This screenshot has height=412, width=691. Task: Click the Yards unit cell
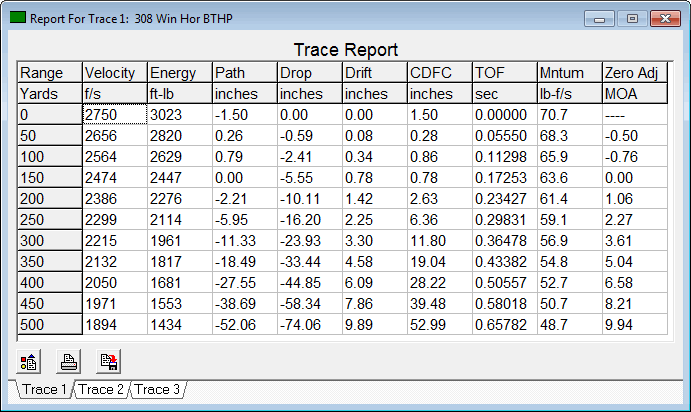[50, 94]
